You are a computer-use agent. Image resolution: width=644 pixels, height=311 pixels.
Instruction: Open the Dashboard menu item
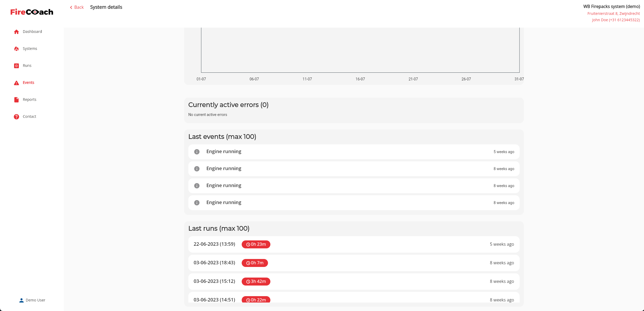[x=32, y=32]
